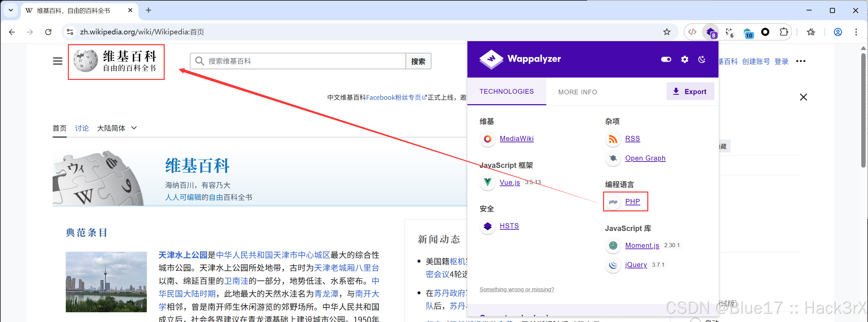Open the Moment.js link
This screenshot has height=322, width=868.
[x=642, y=245]
